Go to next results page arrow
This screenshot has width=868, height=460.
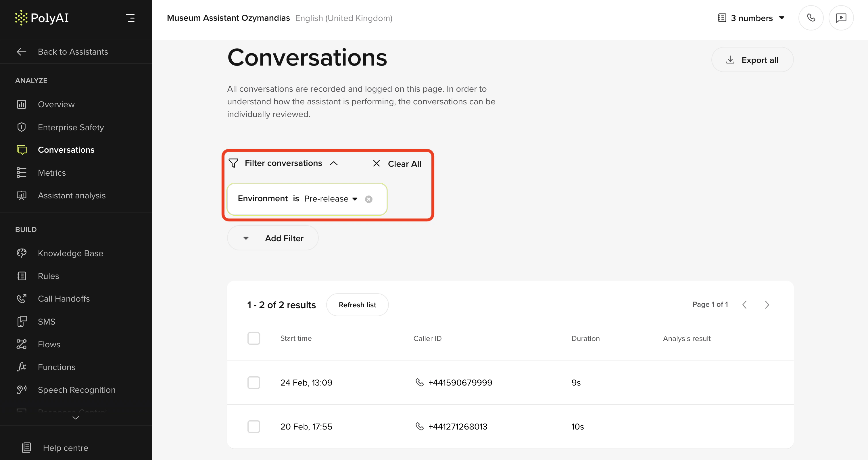(x=767, y=305)
